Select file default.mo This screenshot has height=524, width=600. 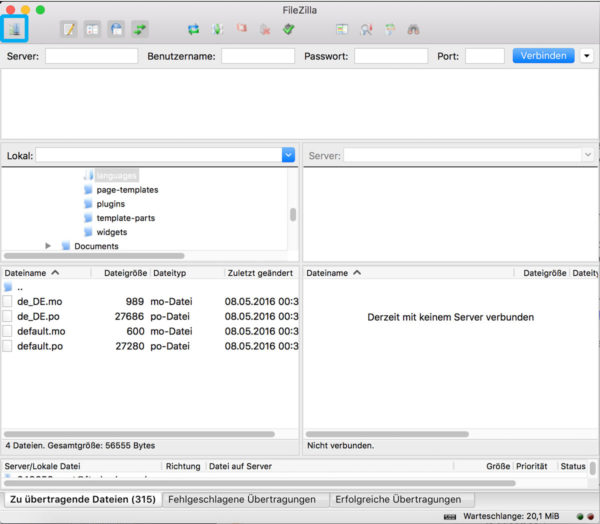point(41,331)
